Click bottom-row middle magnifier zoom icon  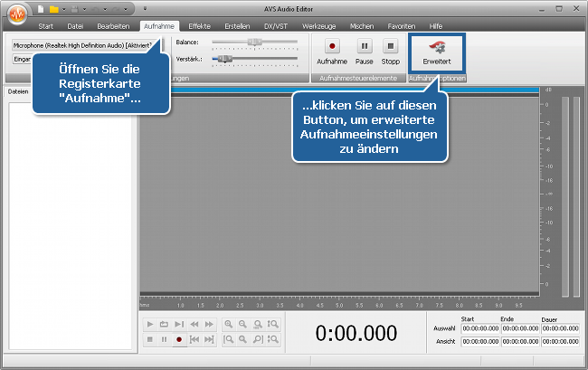coord(243,339)
